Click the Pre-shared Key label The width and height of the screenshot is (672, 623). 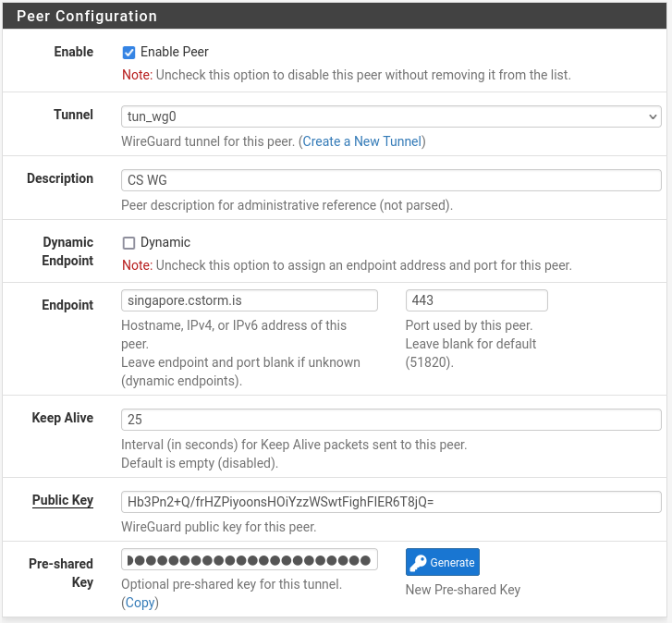(61, 573)
